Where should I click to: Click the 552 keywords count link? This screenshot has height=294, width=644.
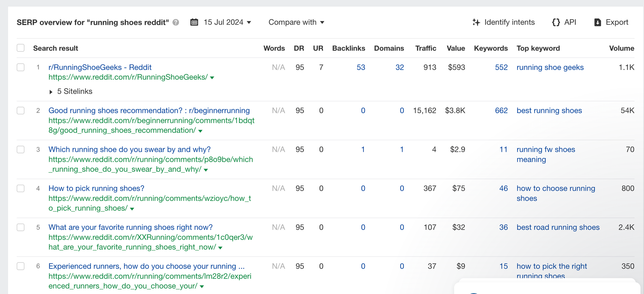(501, 67)
